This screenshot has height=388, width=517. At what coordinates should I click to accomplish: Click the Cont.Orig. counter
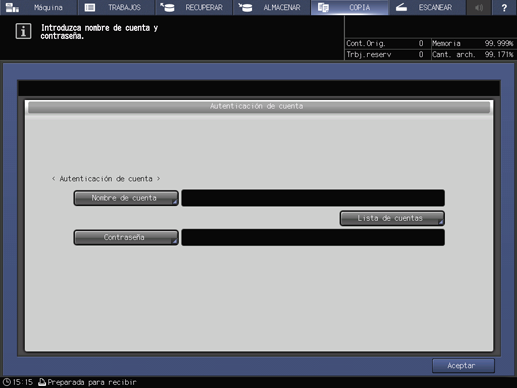(x=385, y=43)
